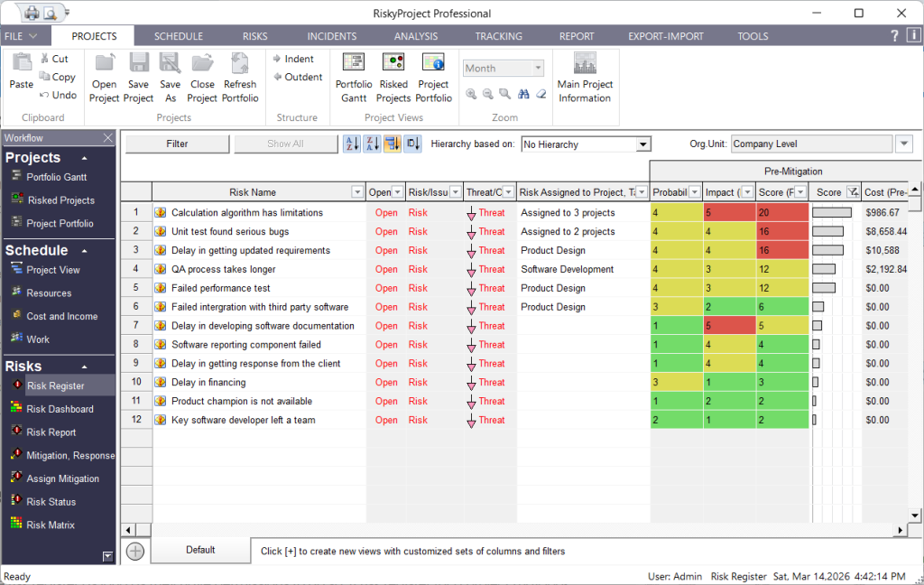Viewport: 924px width, 585px height.
Task: Click the Refresh Portfolio ribbon icon
Action: pyautogui.click(x=240, y=63)
